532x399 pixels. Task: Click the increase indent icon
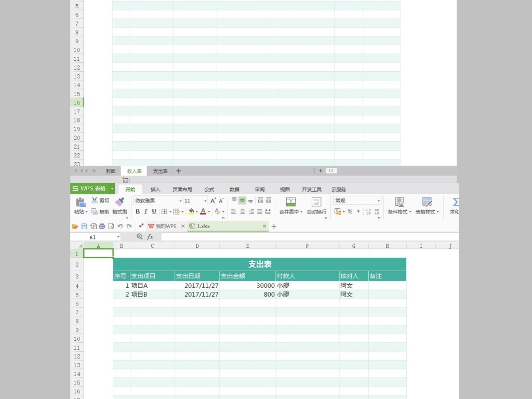click(269, 201)
